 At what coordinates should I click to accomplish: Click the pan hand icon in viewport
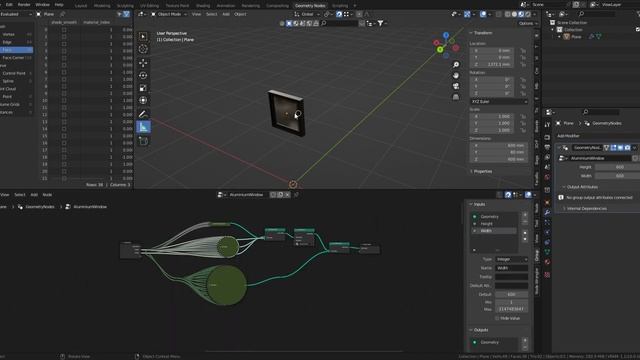coord(456,76)
